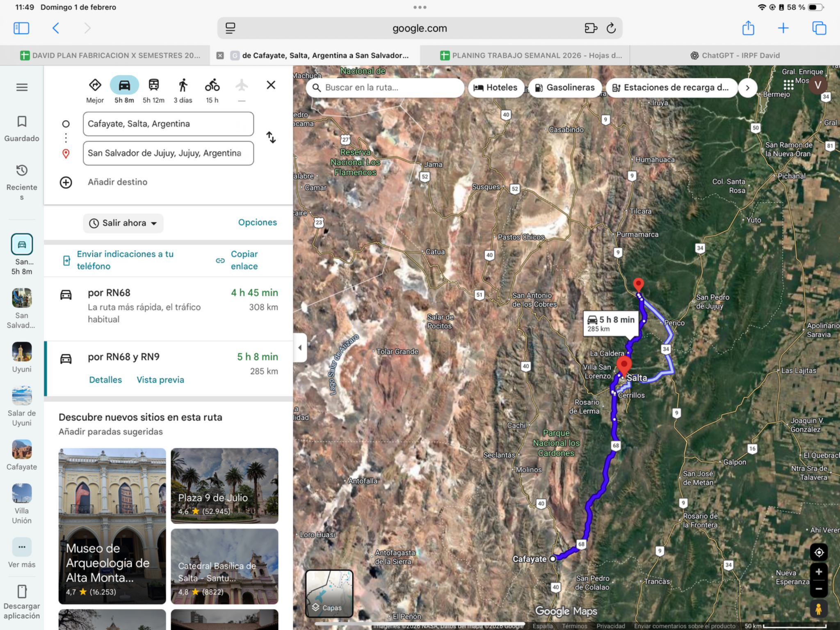Edit the Cafayate origin field
Screen dimensions: 840x630
pyautogui.click(x=168, y=124)
